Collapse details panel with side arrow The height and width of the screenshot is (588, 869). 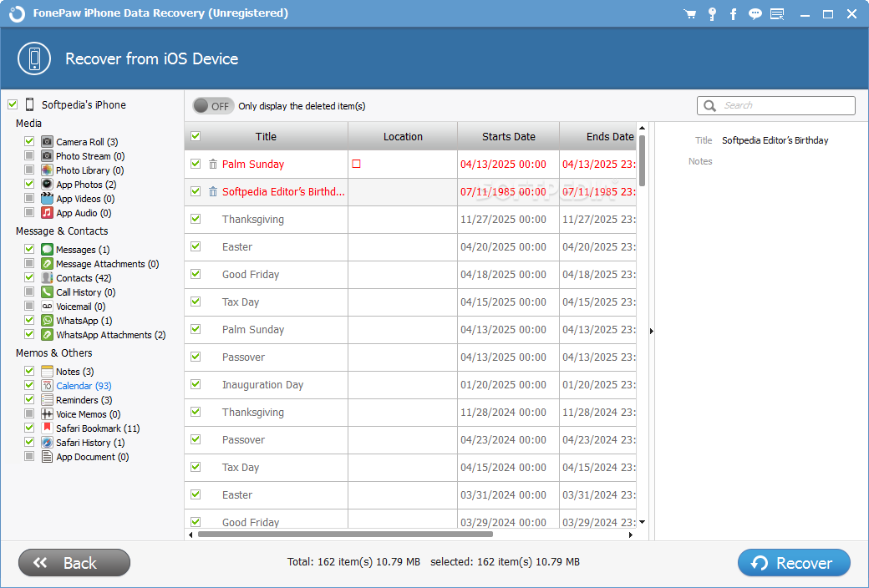651,331
